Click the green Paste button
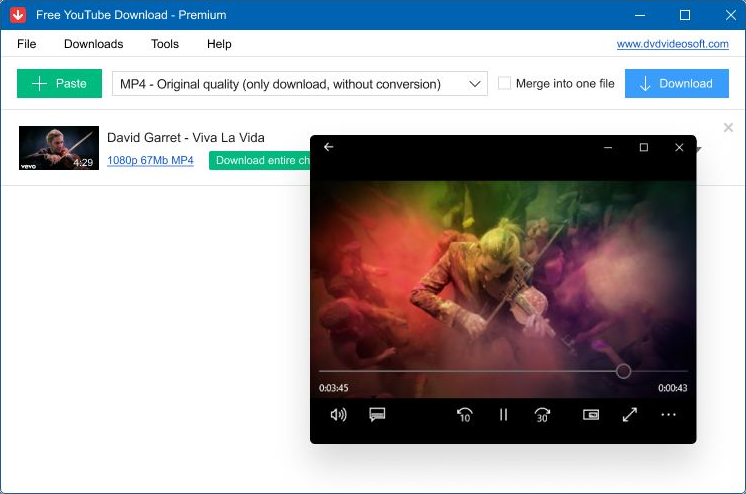The width and height of the screenshot is (746, 494). [x=59, y=83]
